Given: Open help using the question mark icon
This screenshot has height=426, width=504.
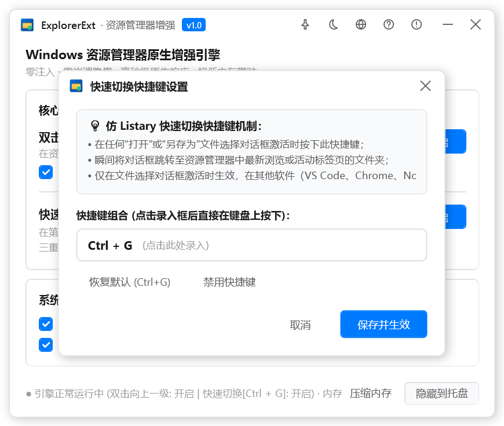Looking at the screenshot, I should point(389,25).
